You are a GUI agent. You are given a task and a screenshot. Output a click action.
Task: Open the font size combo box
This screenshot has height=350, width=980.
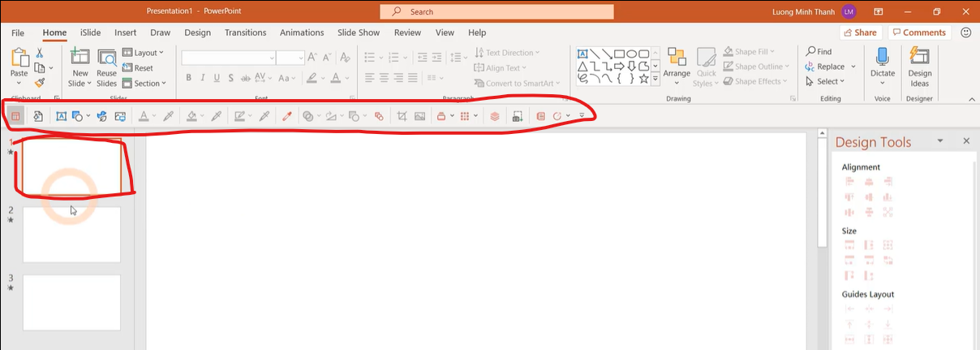[x=290, y=58]
